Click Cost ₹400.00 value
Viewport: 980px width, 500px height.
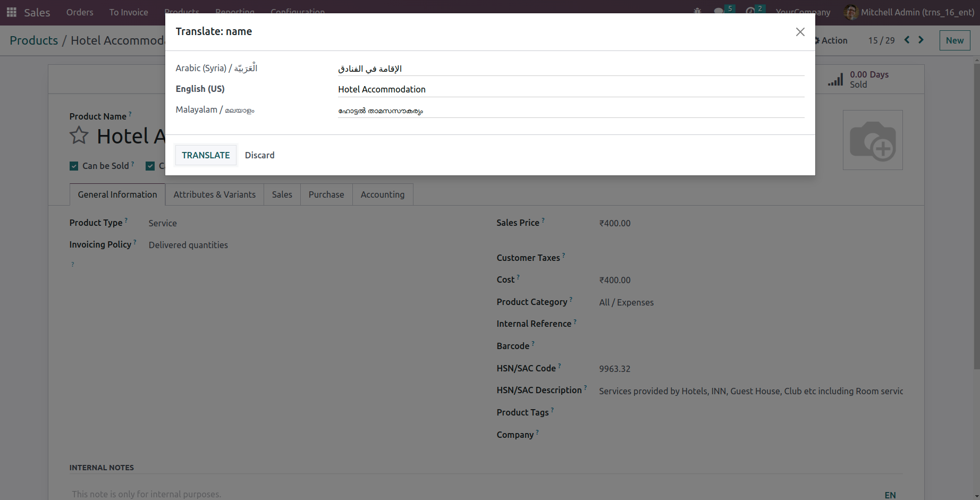click(x=615, y=280)
